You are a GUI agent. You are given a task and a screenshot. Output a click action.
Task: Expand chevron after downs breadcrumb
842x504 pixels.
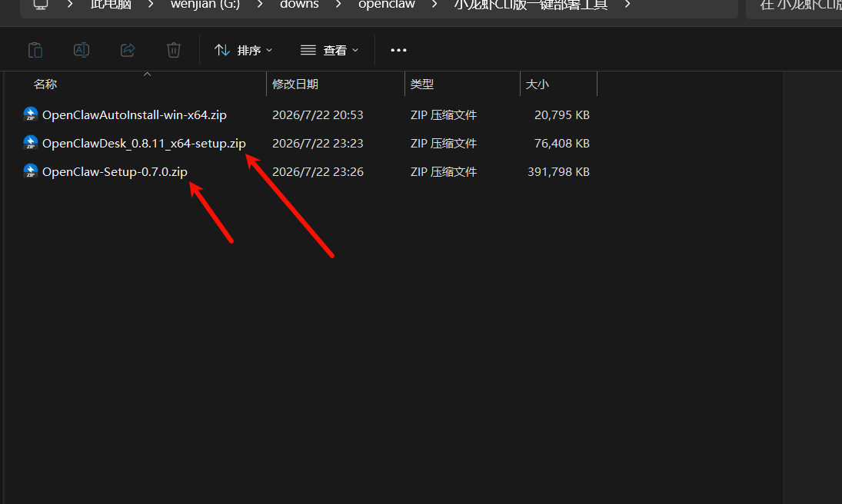(x=338, y=5)
